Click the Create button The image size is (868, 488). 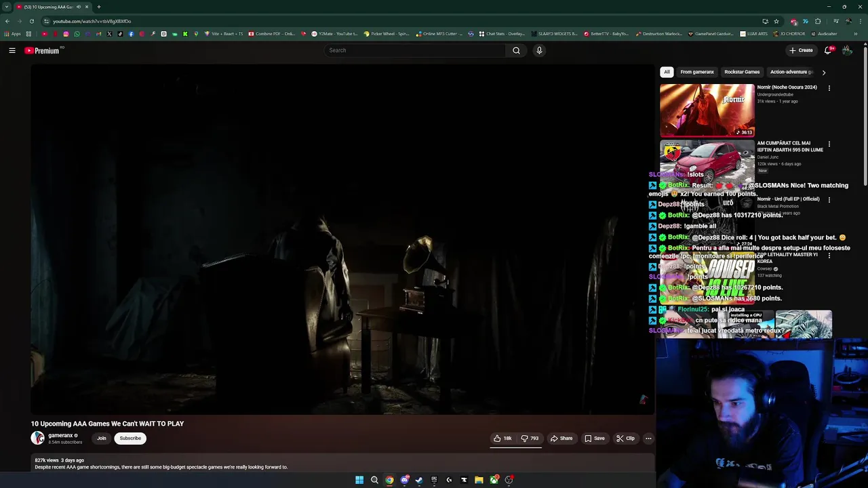tap(801, 50)
